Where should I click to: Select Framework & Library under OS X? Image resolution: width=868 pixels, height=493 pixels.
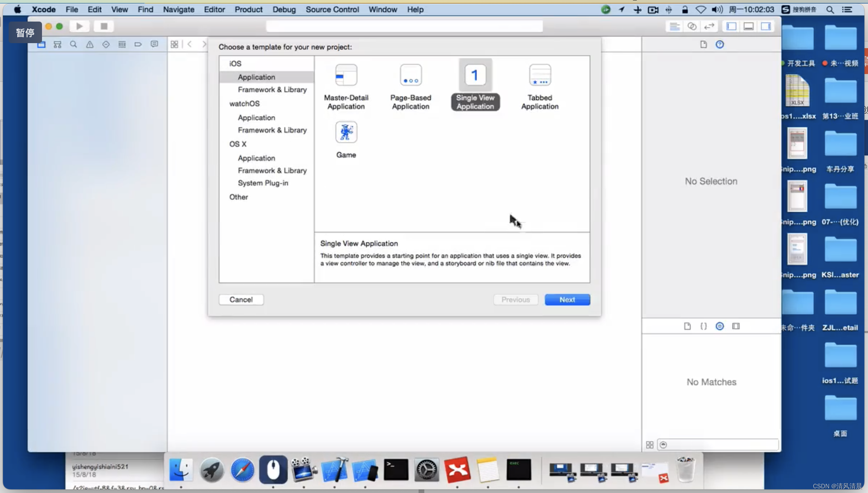(x=272, y=170)
